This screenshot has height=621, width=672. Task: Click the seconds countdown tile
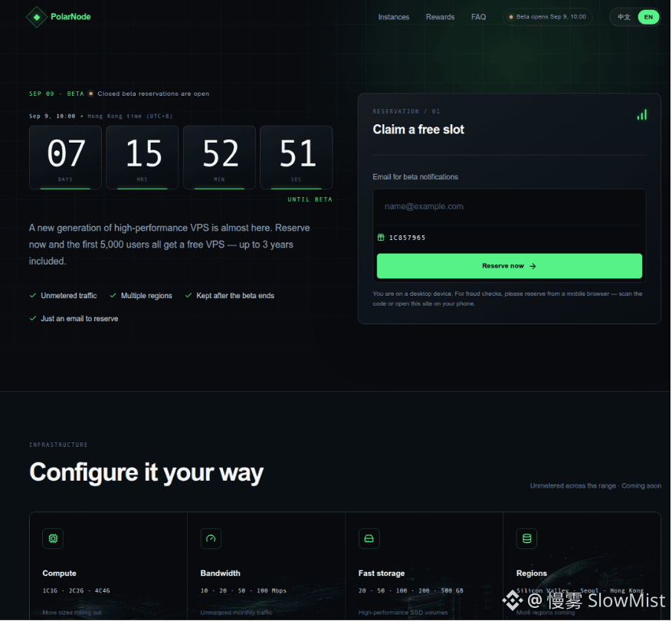tap(296, 157)
